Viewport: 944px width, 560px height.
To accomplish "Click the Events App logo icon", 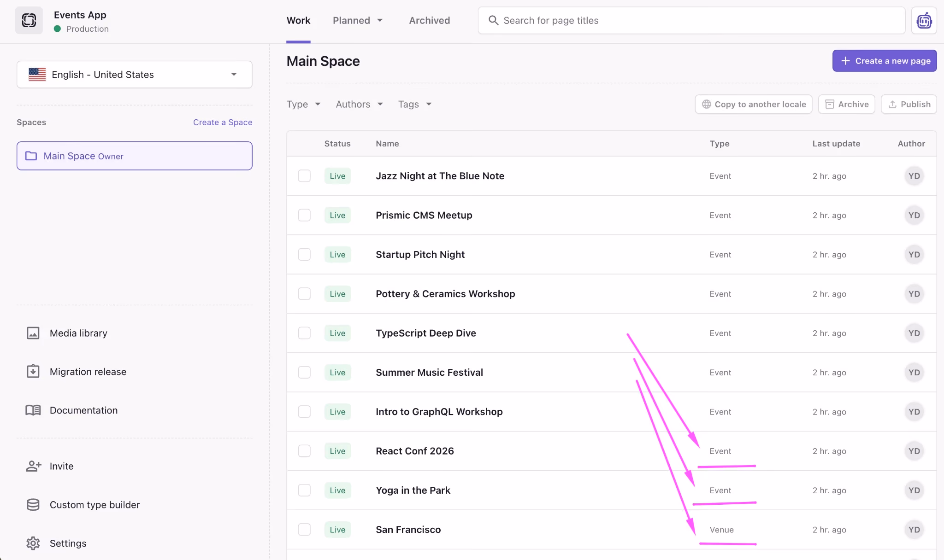I will pos(29,20).
